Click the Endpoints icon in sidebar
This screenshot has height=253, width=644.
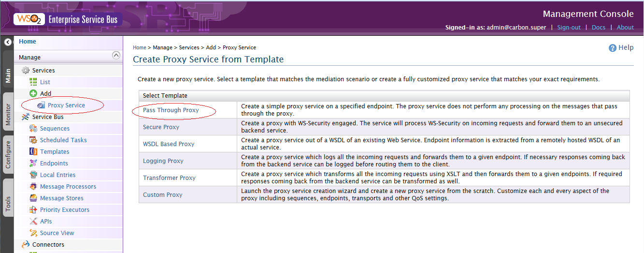click(33, 163)
